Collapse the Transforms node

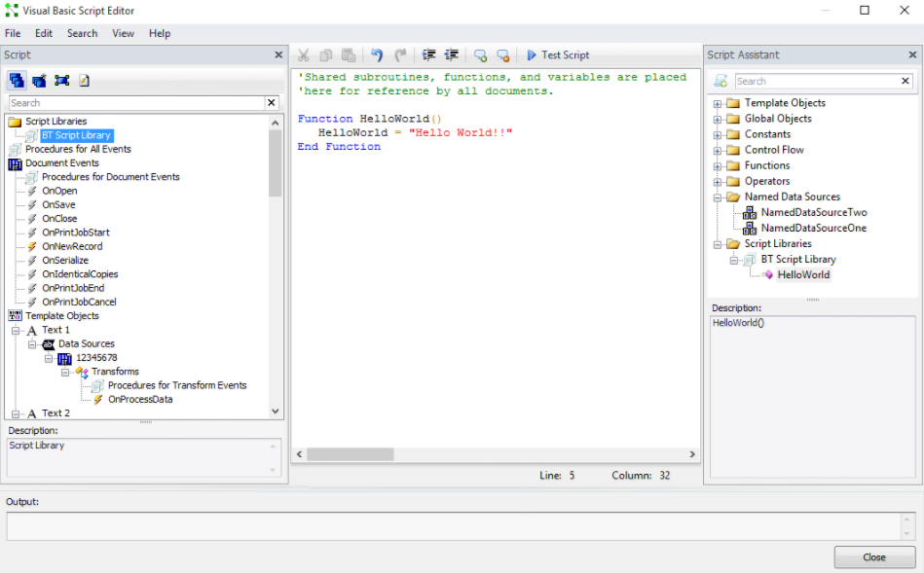point(65,373)
